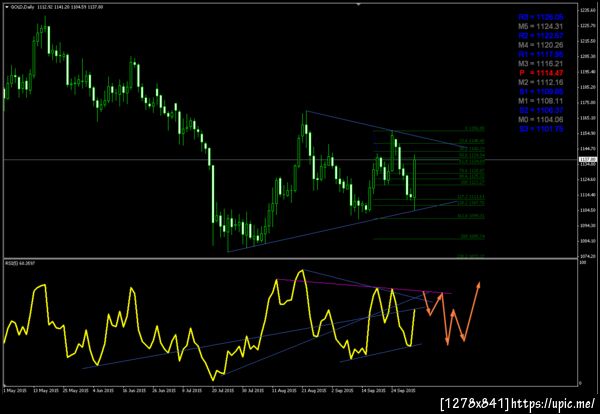Click the 20 Jul 2015 date label
The image size is (600, 414).
click(x=223, y=391)
